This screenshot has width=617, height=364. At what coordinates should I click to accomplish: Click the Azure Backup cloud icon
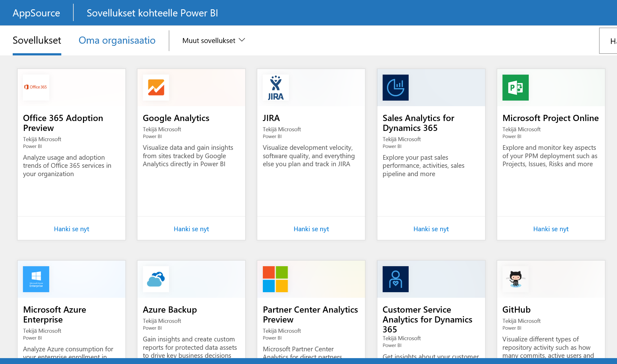pyautogui.click(x=156, y=279)
